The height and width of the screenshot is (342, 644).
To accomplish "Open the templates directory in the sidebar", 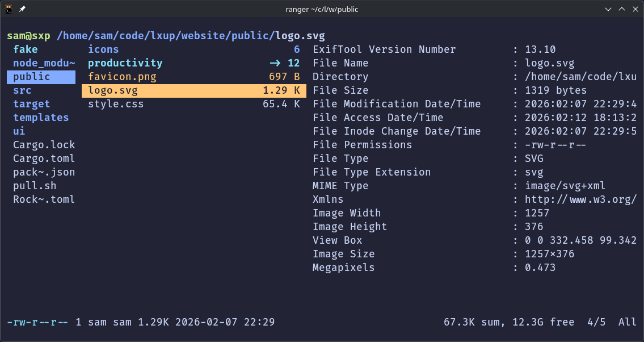I will point(41,117).
